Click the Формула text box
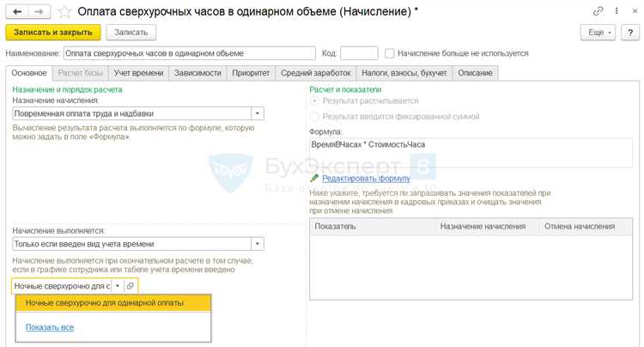The image size is (644, 347). pos(471,152)
